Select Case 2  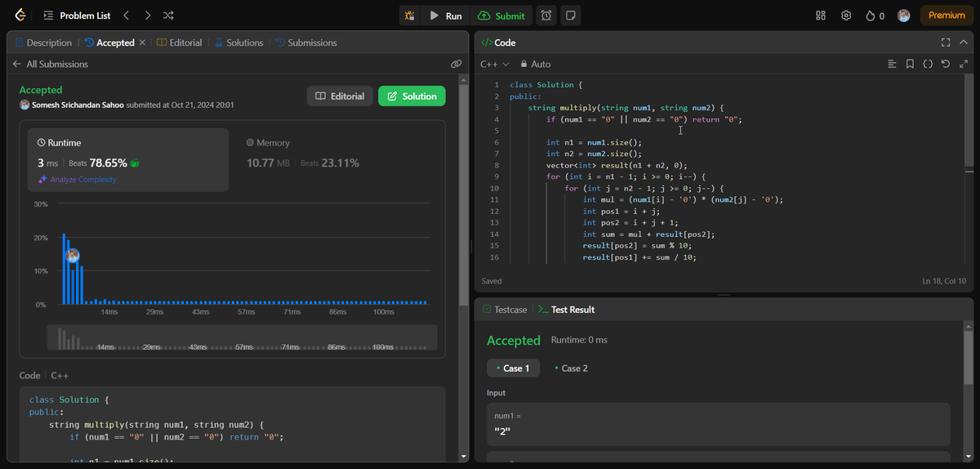click(x=571, y=368)
